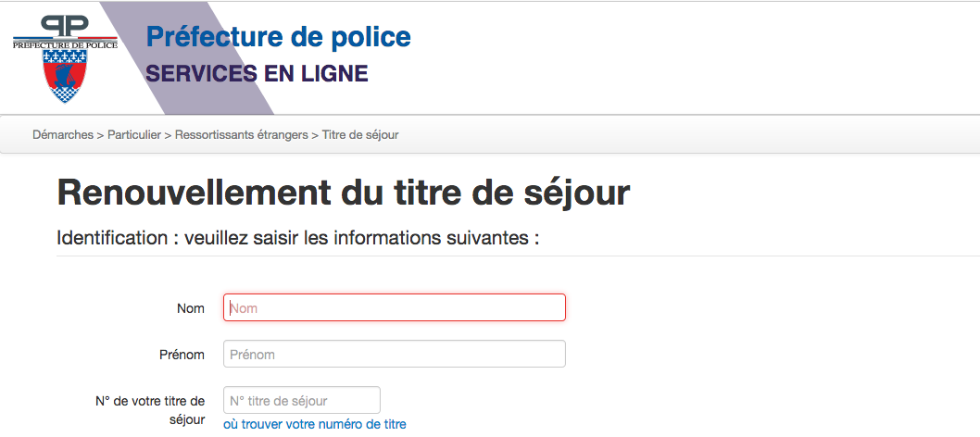Viewport: 980px width, 437px height.
Task: Click the small PREFECTURE DE POLICE logo caption
Action: (x=65, y=45)
